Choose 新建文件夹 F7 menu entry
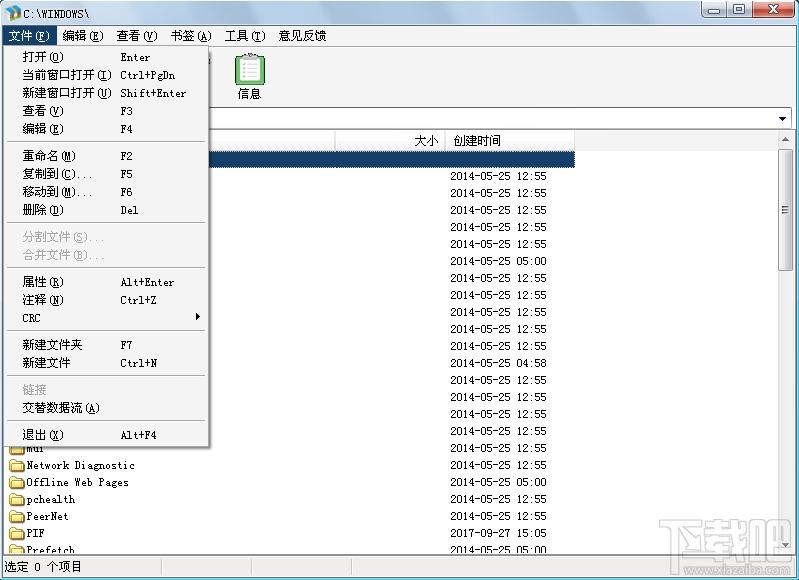The image size is (799, 580). [106, 345]
